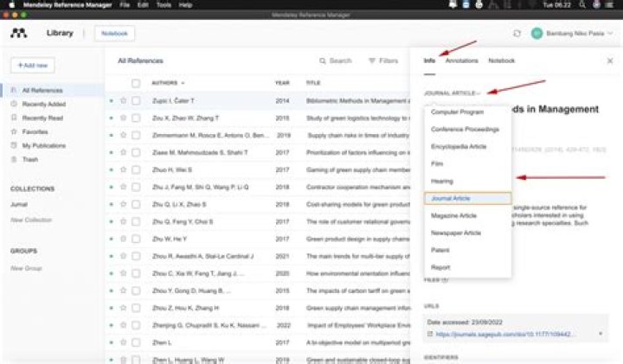Open the user account dropdown arrow

click(610, 34)
